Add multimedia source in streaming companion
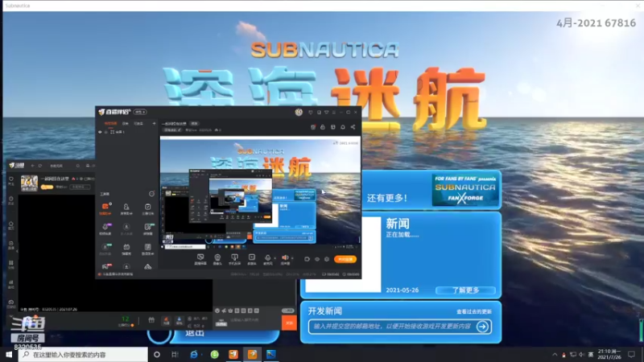The height and width of the screenshot is (362, 644). click(x=252, y=257)
